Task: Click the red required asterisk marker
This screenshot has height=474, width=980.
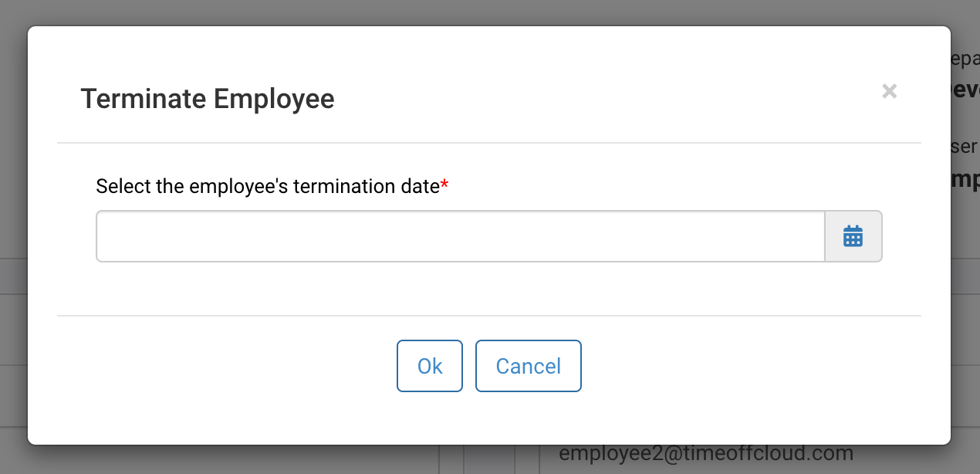Action: click(444, 185)
